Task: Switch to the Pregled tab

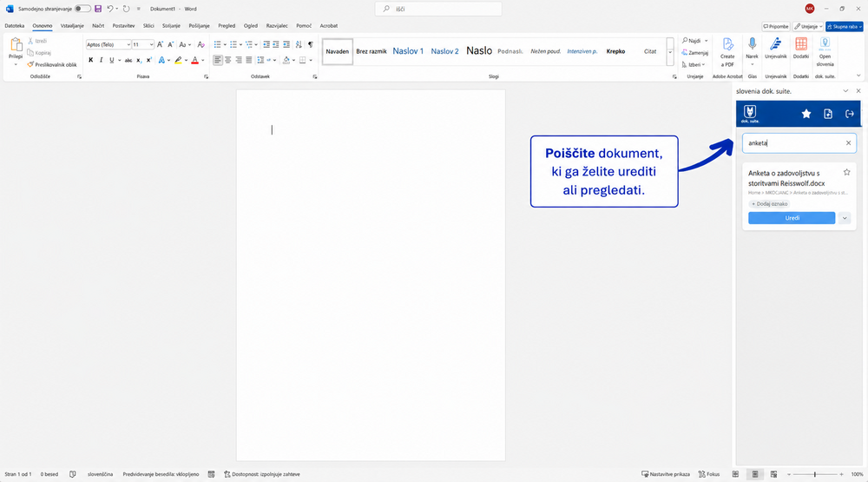Action: point(227,26)
